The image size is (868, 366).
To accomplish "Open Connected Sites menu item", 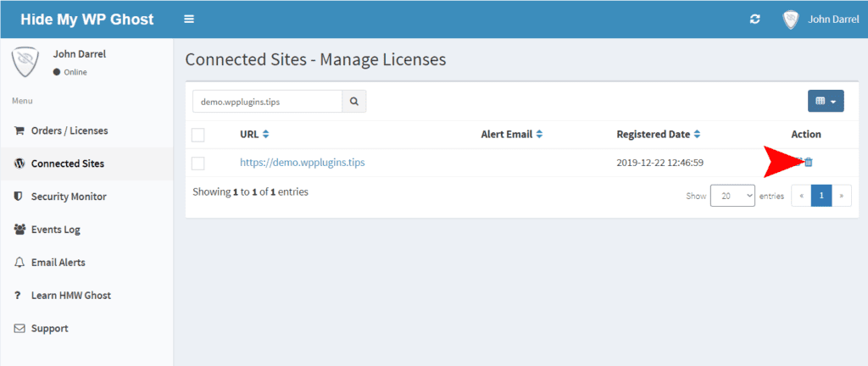I will pos(87,164).
